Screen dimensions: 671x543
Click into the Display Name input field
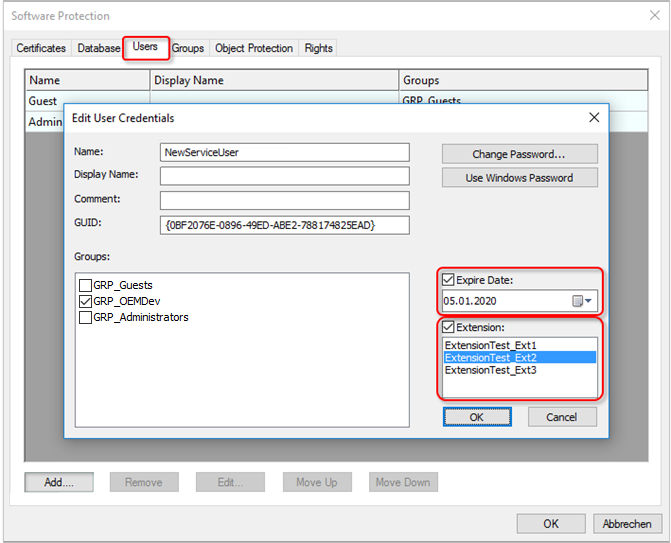[x=285, y=176]
